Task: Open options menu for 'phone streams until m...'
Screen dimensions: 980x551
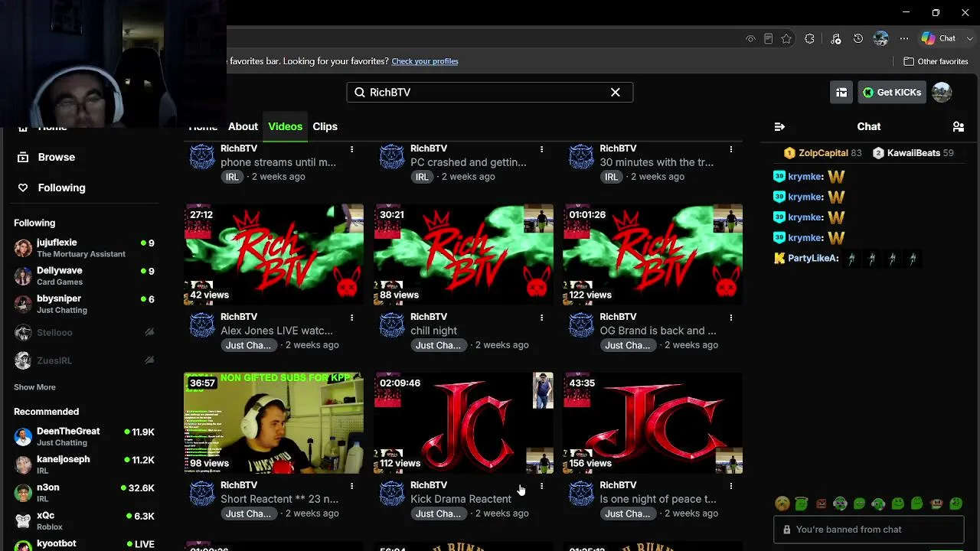Action: (352, 148)
